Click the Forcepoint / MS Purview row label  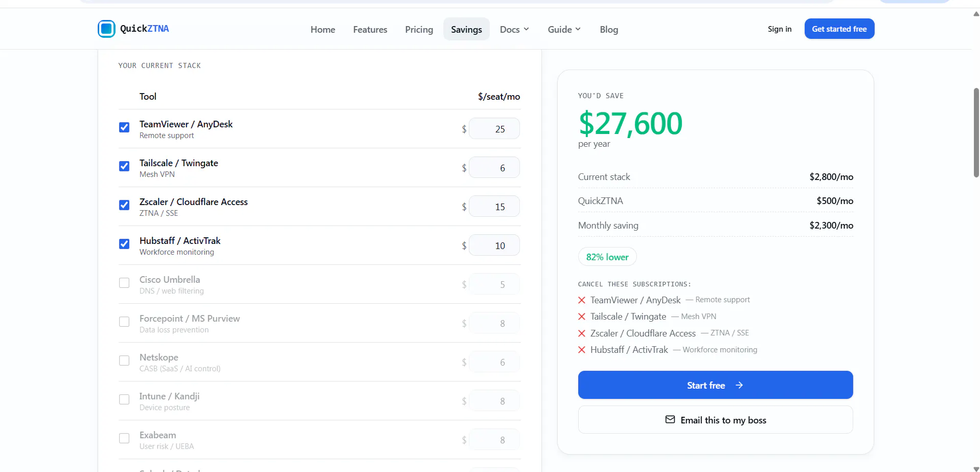pyautogui.click(x=190, y=319)
